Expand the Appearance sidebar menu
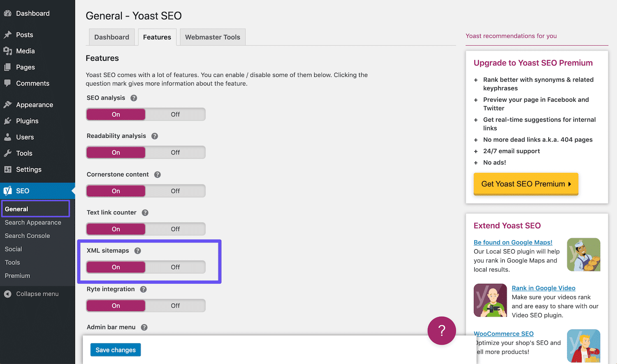This screenshot has height=364, width=617. [34, 105]
